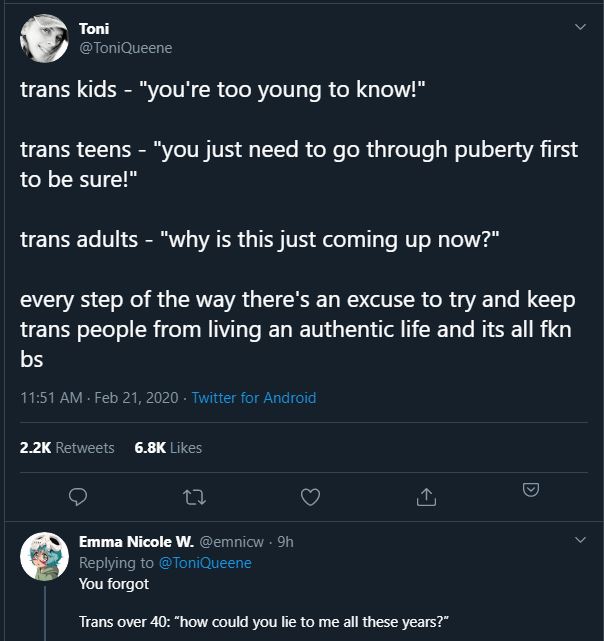Click the share upload icon
Viewport: 604px width, 641px height.
pyautogui.click(x=425, y=495)
